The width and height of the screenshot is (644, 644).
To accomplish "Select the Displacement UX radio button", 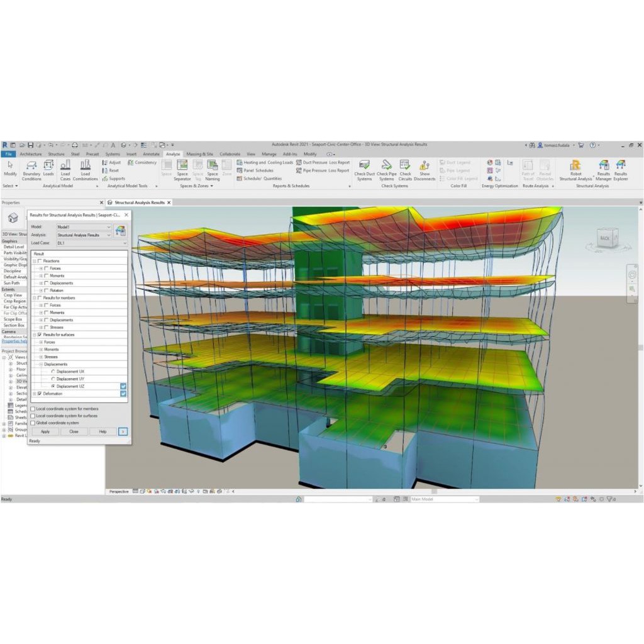I will (x=53, y=370).
